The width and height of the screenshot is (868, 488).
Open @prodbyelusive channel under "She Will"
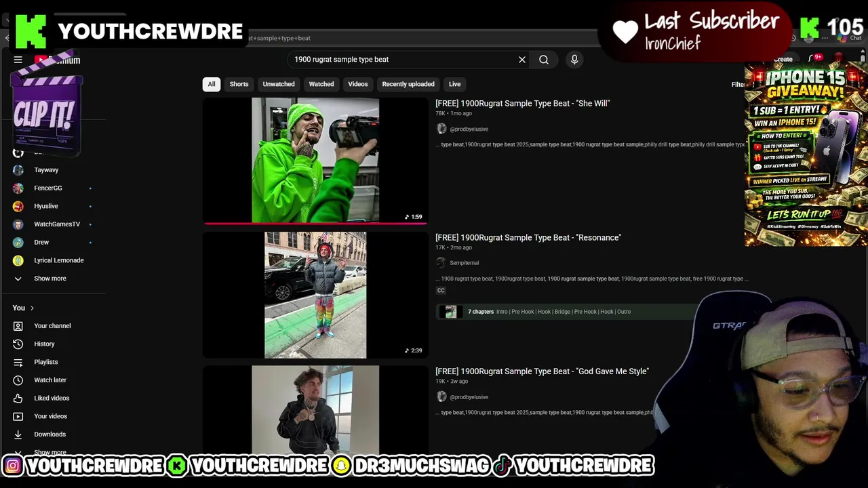pyautogui.click(x=469, y=129)
